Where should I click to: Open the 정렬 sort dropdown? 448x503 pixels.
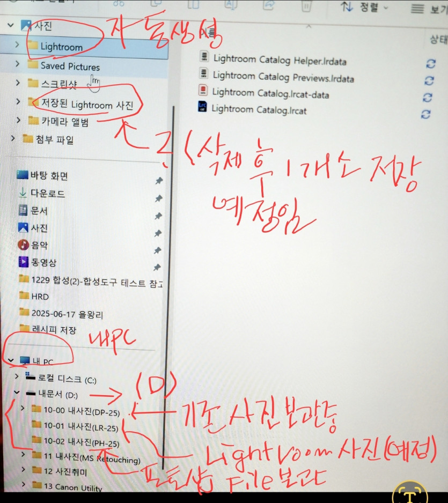tap(364, 7)
